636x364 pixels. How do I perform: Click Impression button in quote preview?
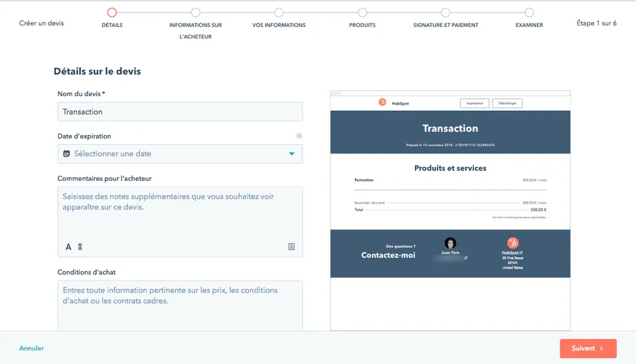point(475,103)
